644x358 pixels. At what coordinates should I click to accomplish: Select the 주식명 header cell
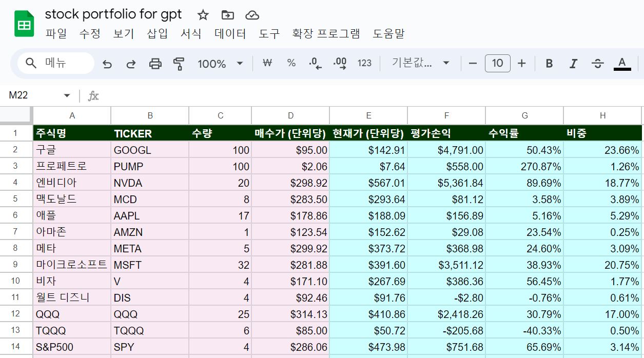(72, 133)
